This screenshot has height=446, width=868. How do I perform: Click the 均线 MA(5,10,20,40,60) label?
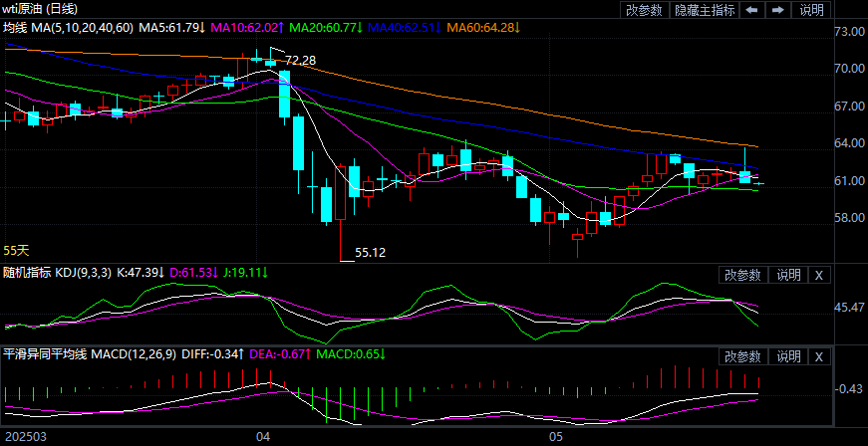68,27
